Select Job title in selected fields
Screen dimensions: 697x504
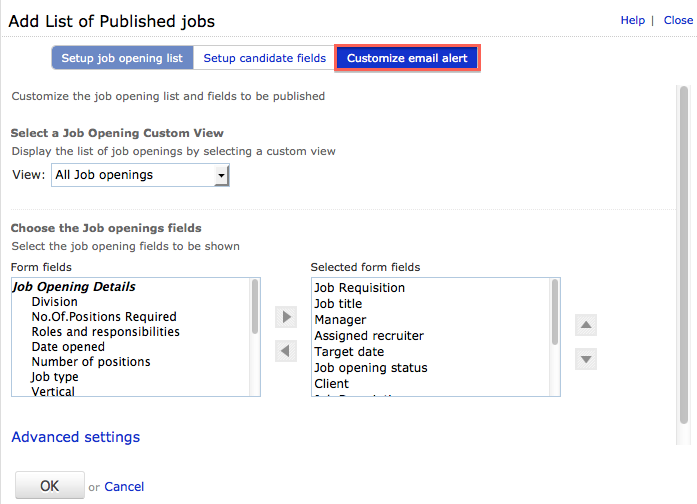[338, 304]
